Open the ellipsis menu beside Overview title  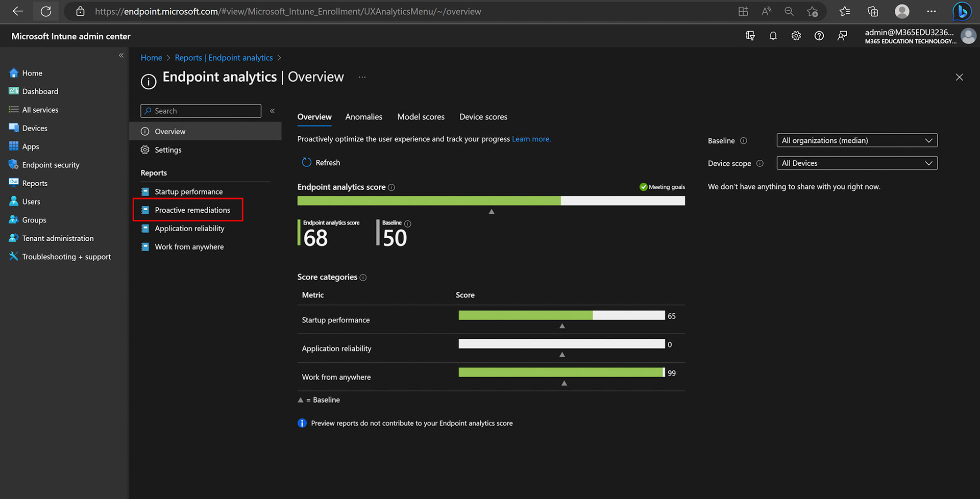pos(362,77)
